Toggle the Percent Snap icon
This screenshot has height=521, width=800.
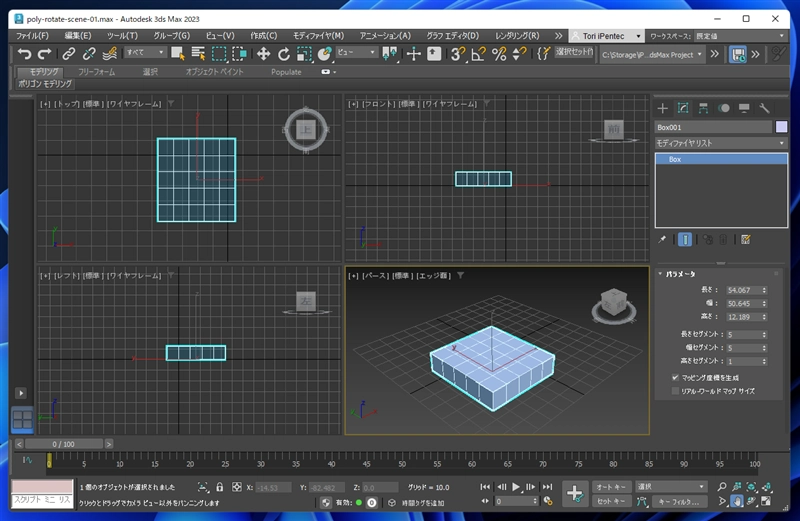pos(499,54)
